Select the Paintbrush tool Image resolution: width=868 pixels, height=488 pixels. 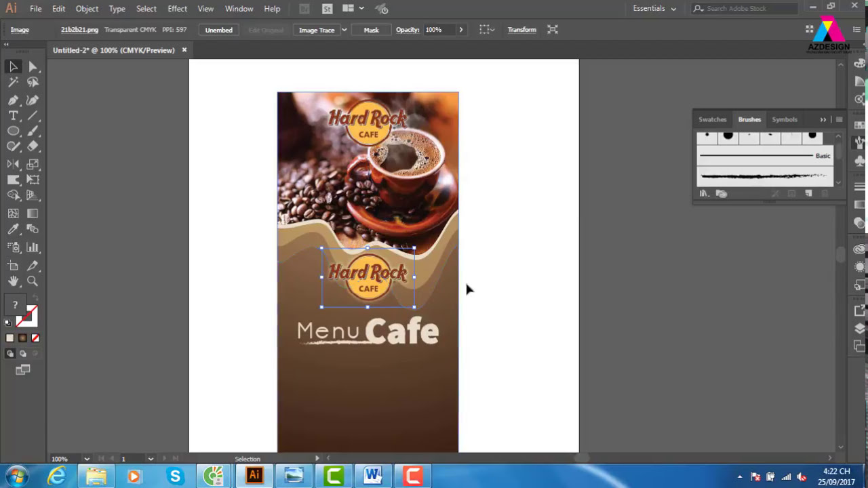click(33, 131)
